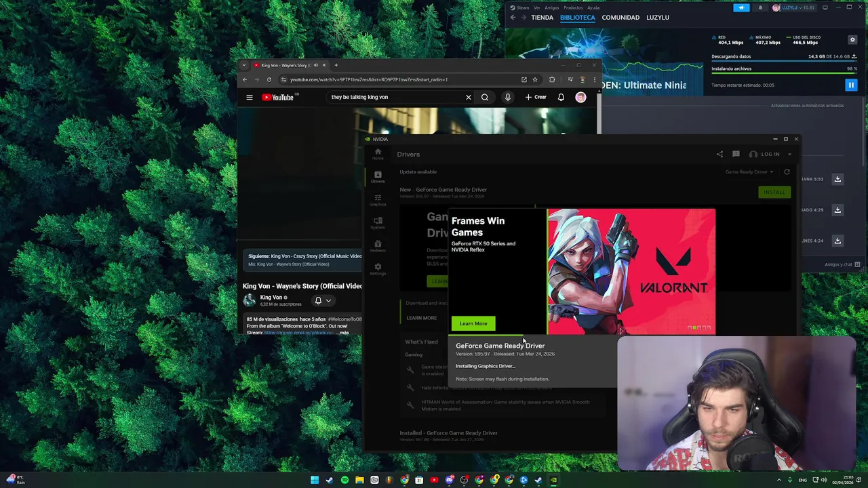Open YouTube account avatar menu

pos(580,98)
